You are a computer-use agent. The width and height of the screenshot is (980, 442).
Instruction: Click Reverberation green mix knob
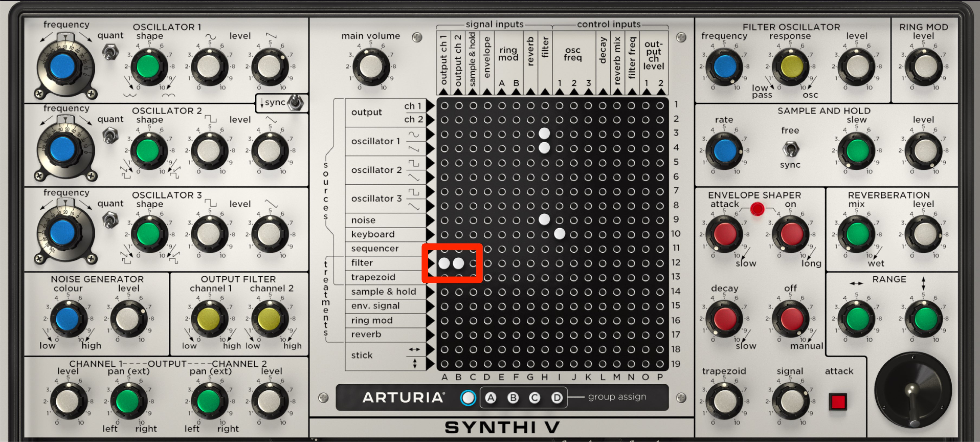[856, 235]
